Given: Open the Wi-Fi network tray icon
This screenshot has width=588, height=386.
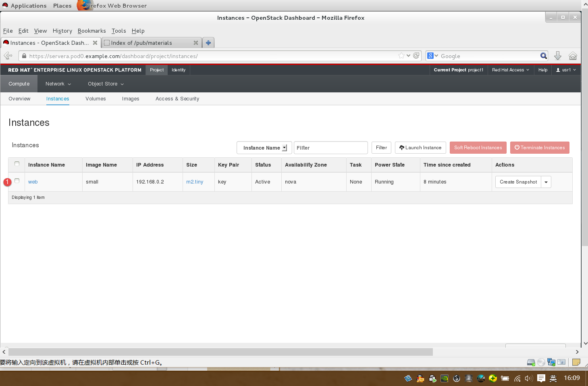Looking at the screenshot, I should (517, 378).
